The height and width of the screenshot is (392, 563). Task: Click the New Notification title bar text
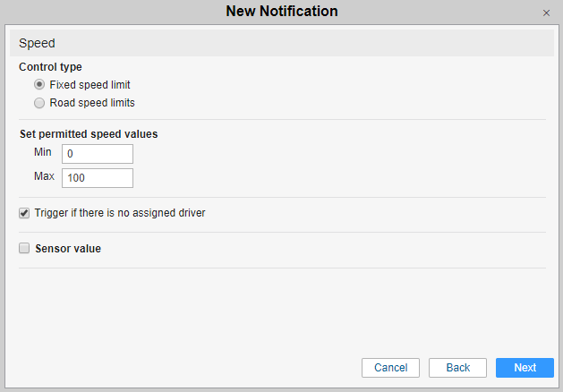coord(281,12)
